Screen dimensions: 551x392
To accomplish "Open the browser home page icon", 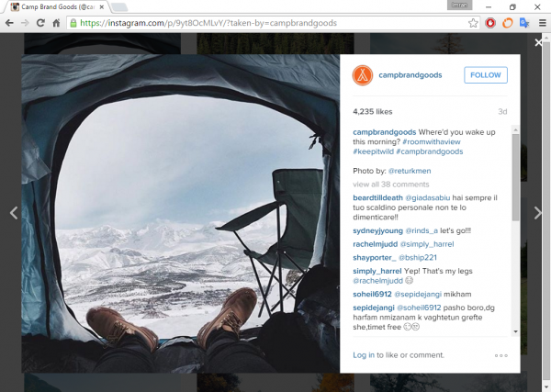I will [x=56, y=23].
